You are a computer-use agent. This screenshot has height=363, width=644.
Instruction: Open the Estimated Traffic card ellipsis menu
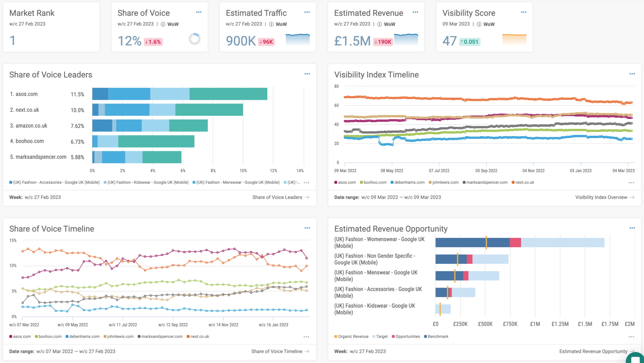[x=307, y=12]
